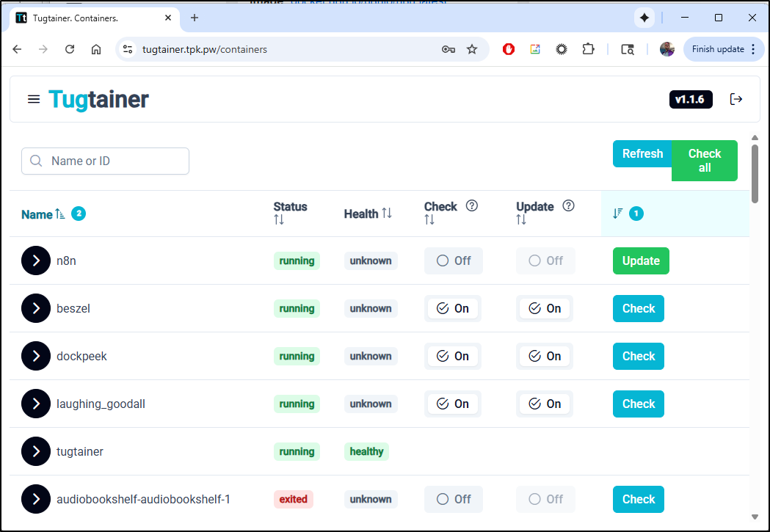Bookmark this page with star icon
Viewport: 770px width, 532px height.
pos(472,49)
